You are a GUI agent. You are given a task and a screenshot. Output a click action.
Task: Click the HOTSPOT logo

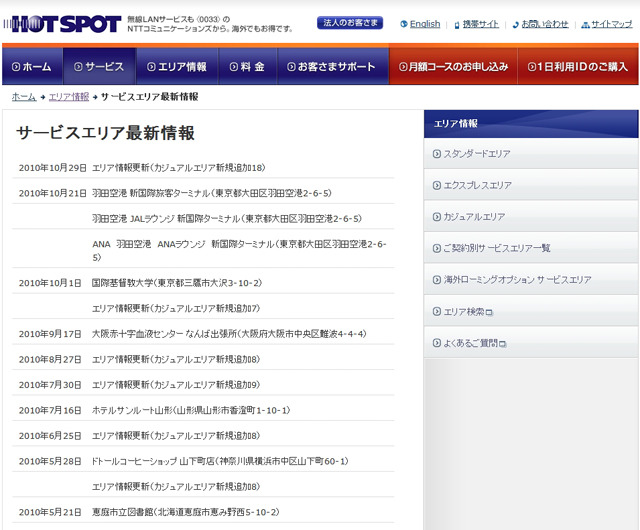pyautogui.click(x=62, y=24)
